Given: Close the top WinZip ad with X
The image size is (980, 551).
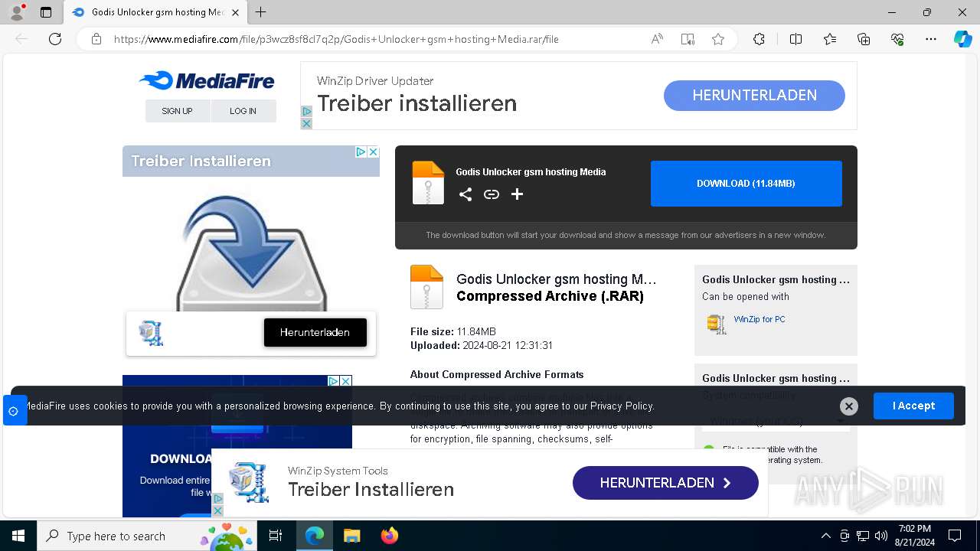Looking at the screenshot, I should click(306, 123).
